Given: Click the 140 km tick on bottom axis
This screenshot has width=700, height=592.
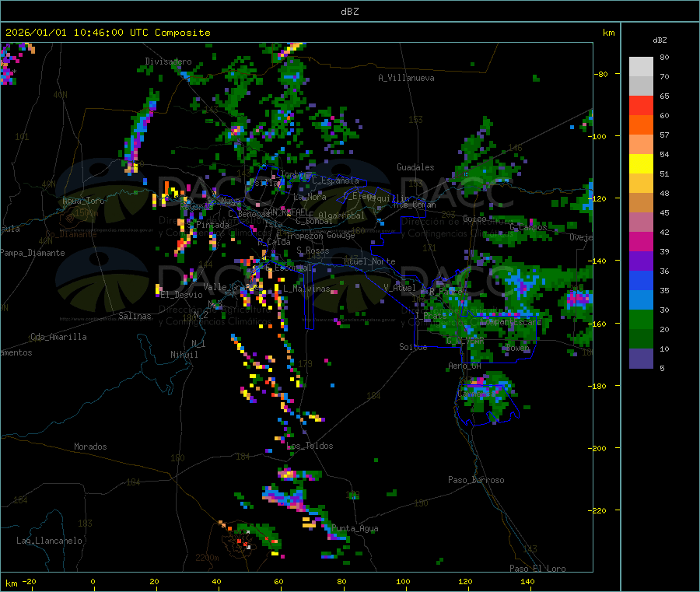Looking at the screenshot, I should (527, 582).
